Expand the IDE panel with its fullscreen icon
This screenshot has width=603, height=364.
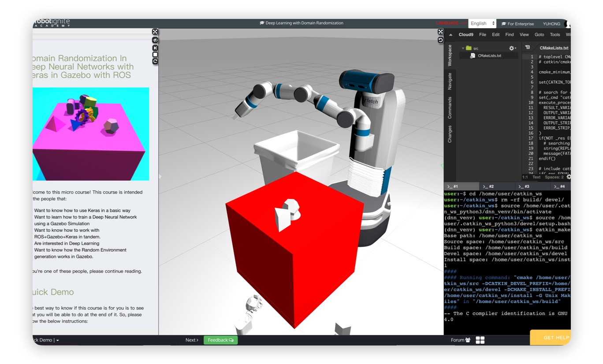[440, 32]
